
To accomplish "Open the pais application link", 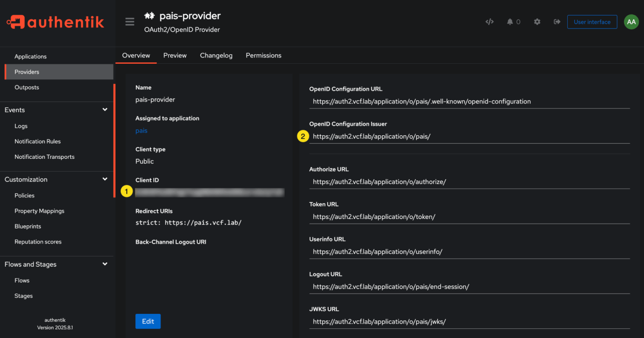I will [x=141, y=130].
